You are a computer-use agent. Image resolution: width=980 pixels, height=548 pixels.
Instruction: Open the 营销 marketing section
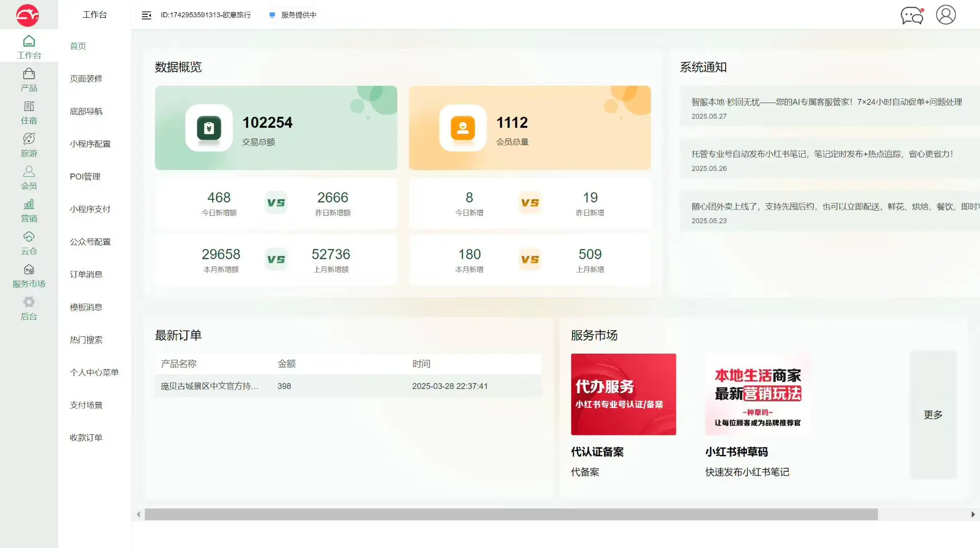pos(29,210)
